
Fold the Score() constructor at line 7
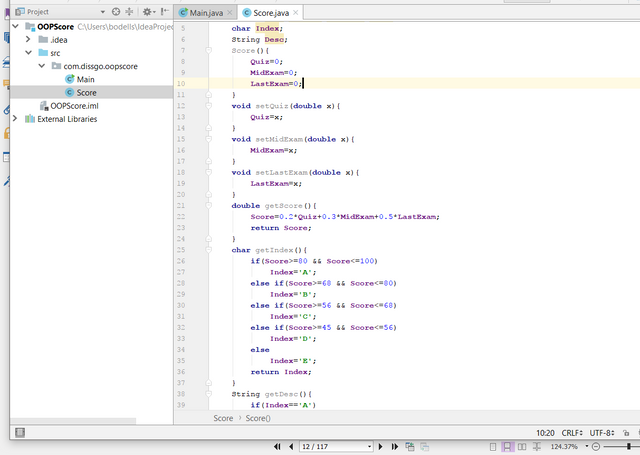(209, 51)
